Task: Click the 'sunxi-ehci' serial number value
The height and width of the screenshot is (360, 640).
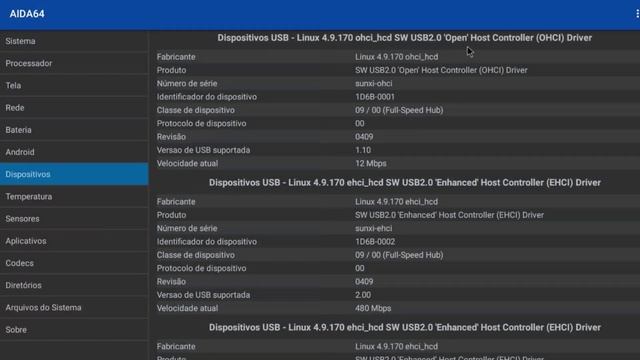Action: pos(373,228)
